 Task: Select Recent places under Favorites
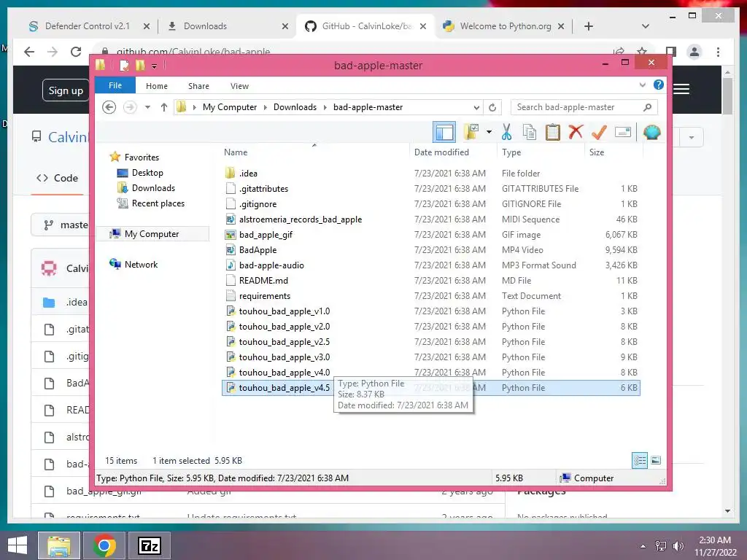point(158,203)
